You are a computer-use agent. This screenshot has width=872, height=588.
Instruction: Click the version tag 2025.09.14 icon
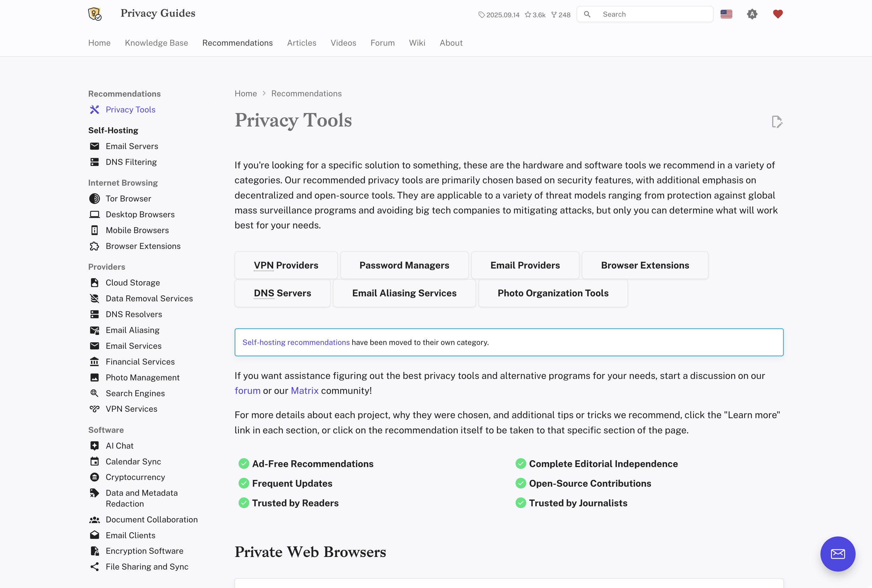(482, 15)
